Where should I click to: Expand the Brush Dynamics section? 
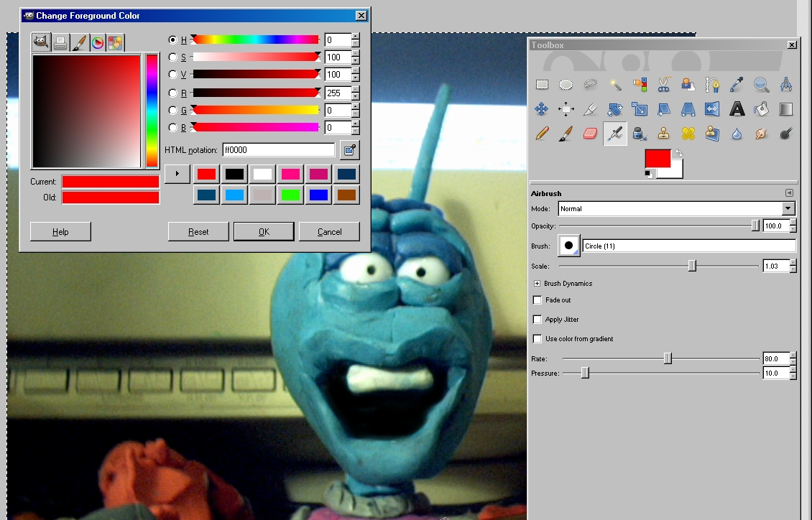(538, 284)
